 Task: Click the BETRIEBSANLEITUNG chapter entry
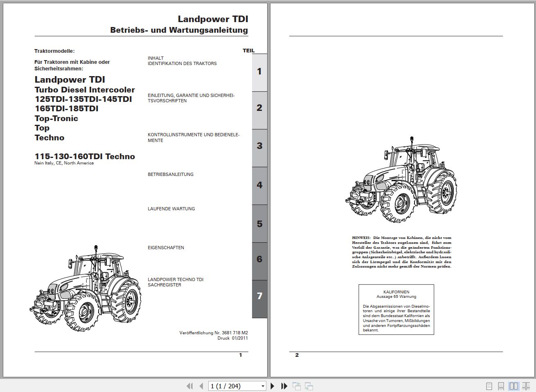coord(171,174)
